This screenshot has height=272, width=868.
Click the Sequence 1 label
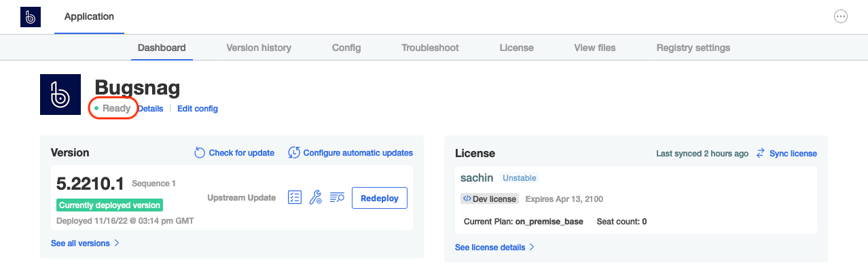153,184
